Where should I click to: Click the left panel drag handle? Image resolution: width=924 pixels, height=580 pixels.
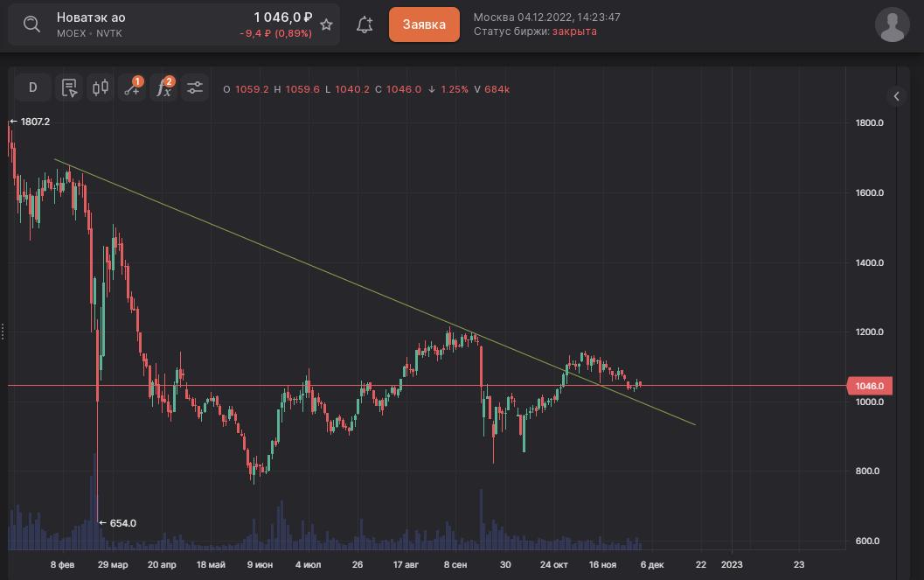click(3, 332)
